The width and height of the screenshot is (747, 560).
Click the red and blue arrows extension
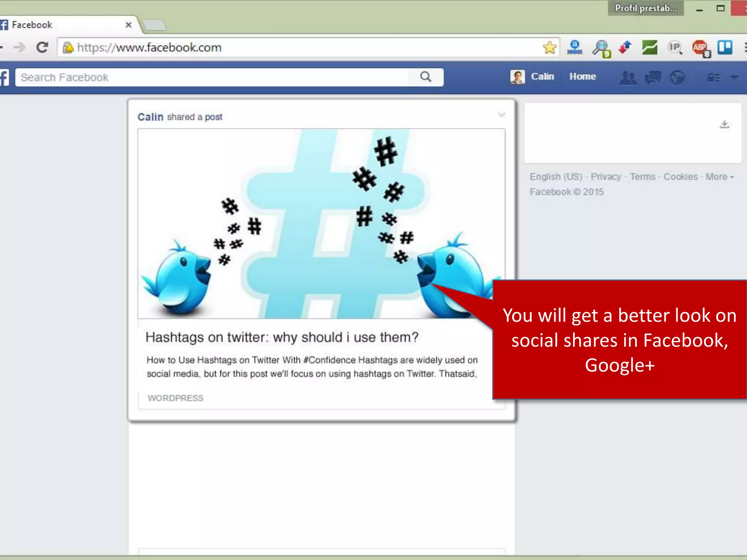tap(625, 47)
